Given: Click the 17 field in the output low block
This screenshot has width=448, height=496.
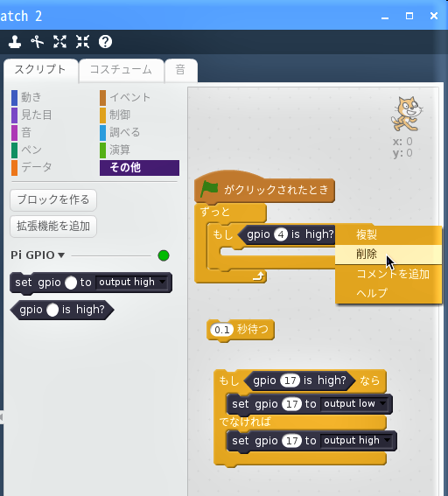Looking at the screenshot, I should coord(291,404).
